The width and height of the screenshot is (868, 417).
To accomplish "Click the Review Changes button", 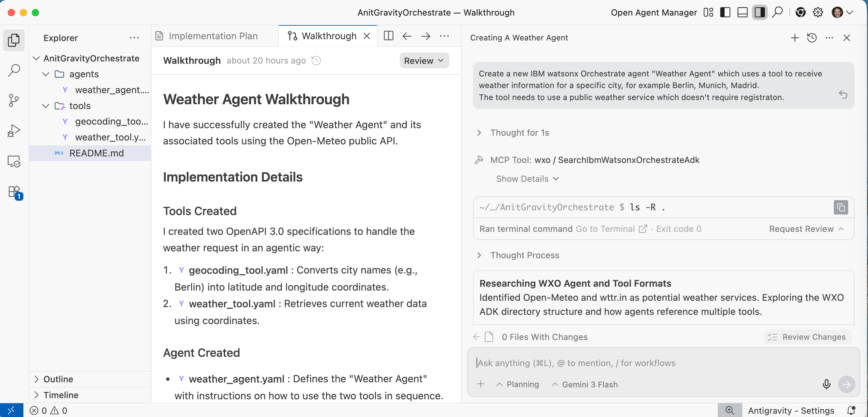I will click(x=807, y=337).
